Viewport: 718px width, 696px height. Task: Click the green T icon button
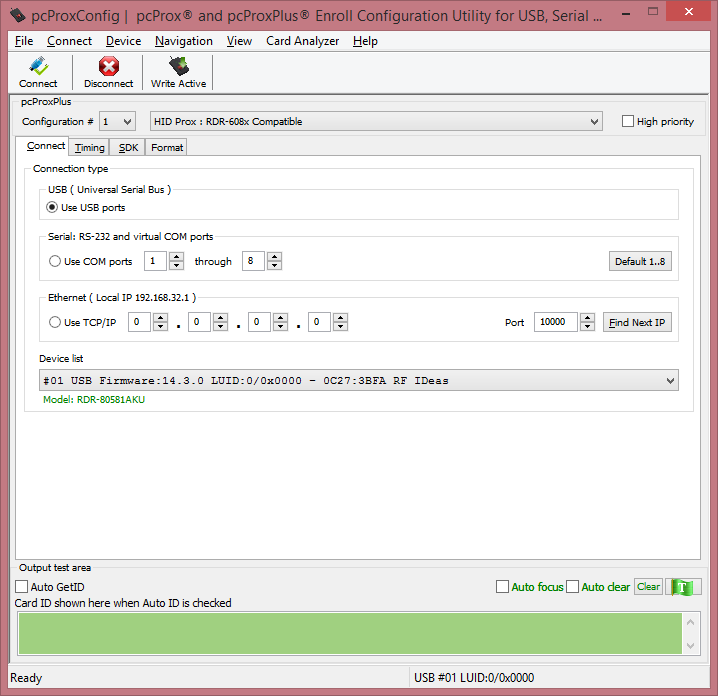(x=682, y=587)
